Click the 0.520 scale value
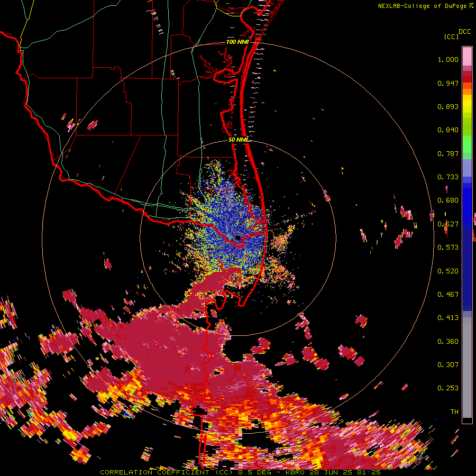476x476 pixels. [x=448, y=271]
